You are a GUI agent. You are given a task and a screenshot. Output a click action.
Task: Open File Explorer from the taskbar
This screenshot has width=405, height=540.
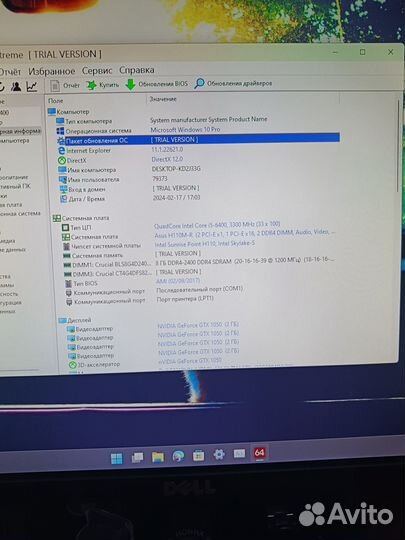pos(158,457)
